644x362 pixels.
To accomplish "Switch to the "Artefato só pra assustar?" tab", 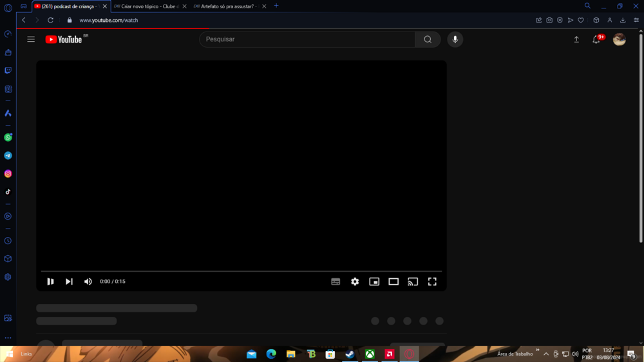I will [227, 6].
